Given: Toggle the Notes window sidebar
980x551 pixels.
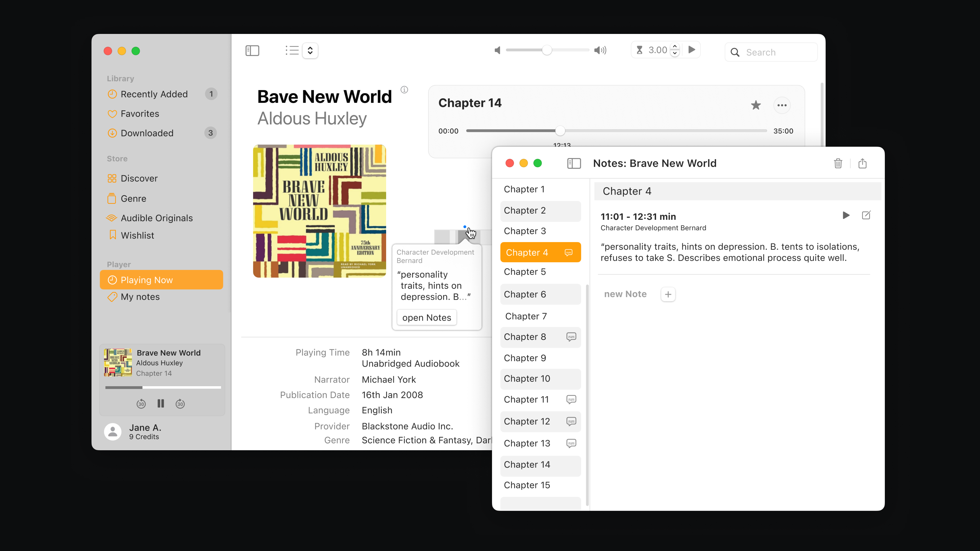Looking at the screenshot, I should (x=574, y=164).
